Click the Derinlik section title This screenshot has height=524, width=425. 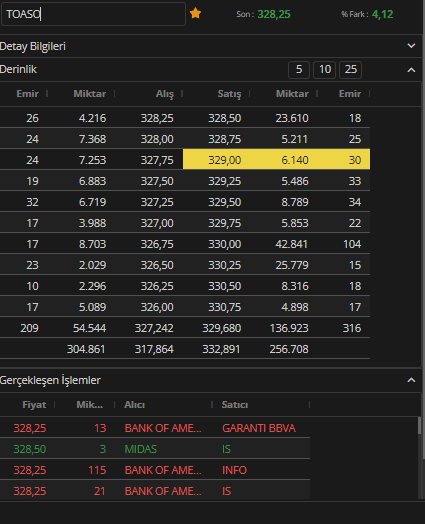coord(18,70)
